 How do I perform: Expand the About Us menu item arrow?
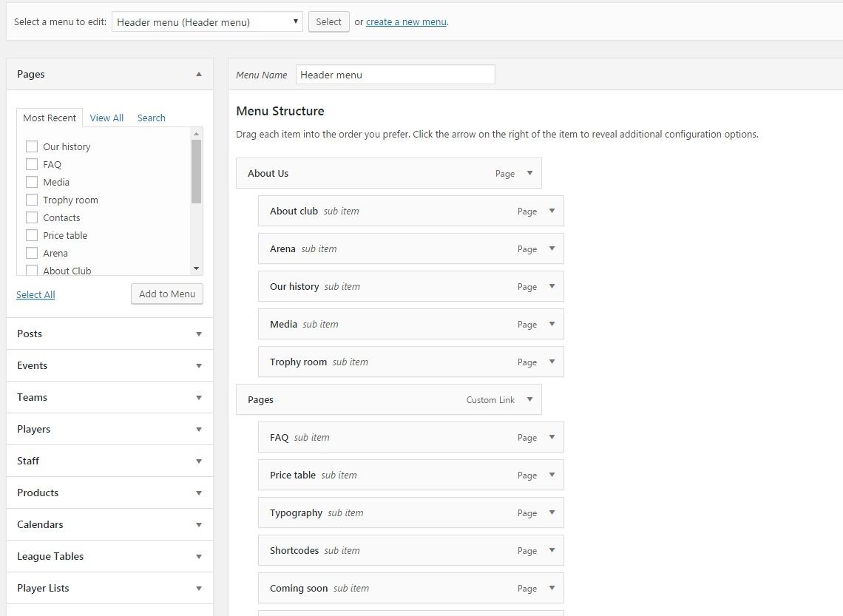click(x=529, y=173)
